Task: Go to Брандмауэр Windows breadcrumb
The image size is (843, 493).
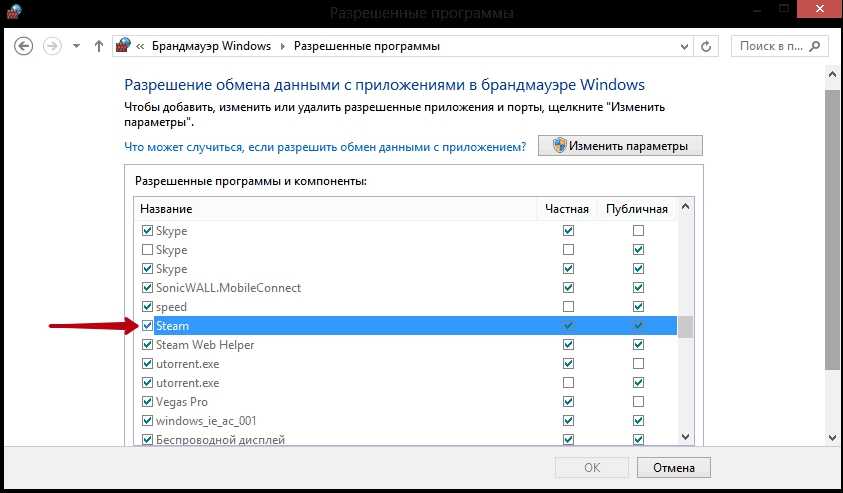Action: (213, 46)
